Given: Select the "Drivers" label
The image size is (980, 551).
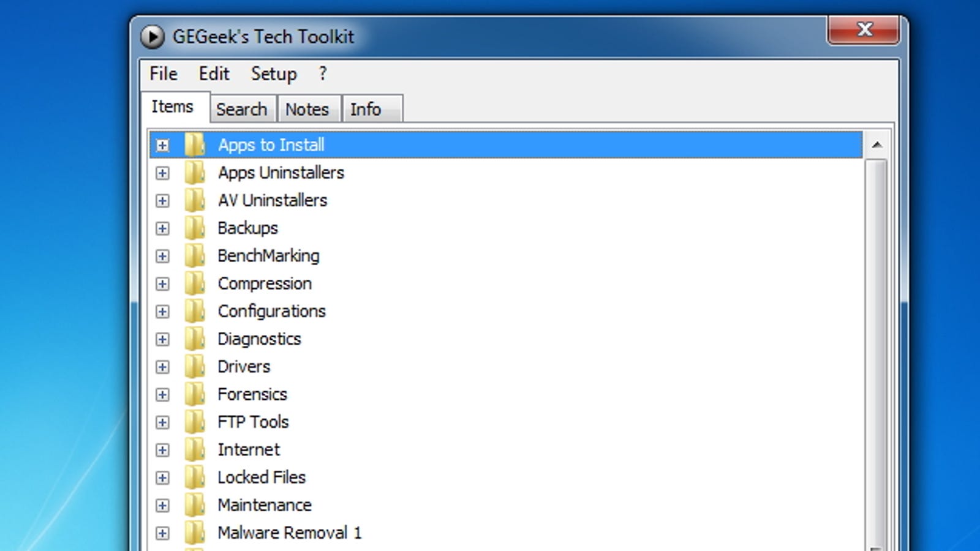Looking at the screenshot, I should 244,367.
